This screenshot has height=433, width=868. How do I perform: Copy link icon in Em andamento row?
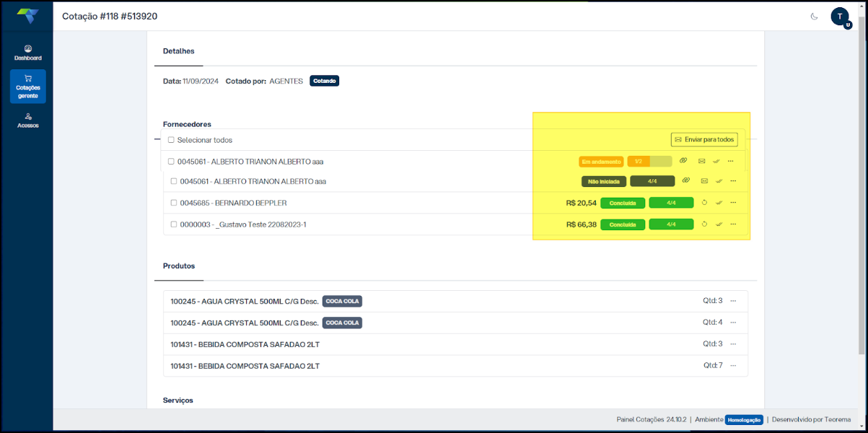coord(683,160)
